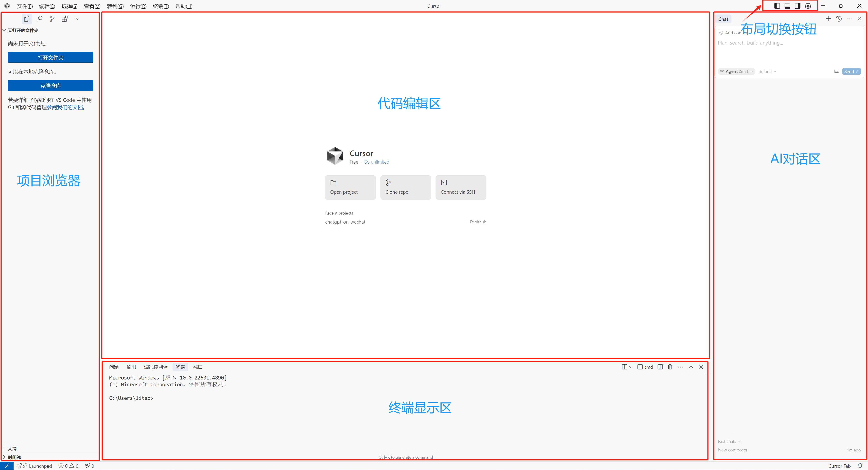This screenshot has height=470, width=868.
Task: Click the chat input placeholder field
Action: tap(775, 43)
